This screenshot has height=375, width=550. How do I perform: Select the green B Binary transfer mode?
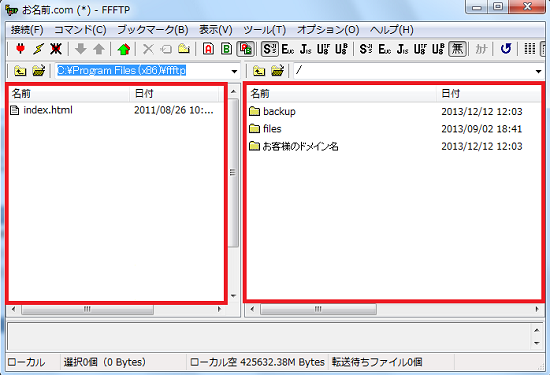click(x=227, y=49)
